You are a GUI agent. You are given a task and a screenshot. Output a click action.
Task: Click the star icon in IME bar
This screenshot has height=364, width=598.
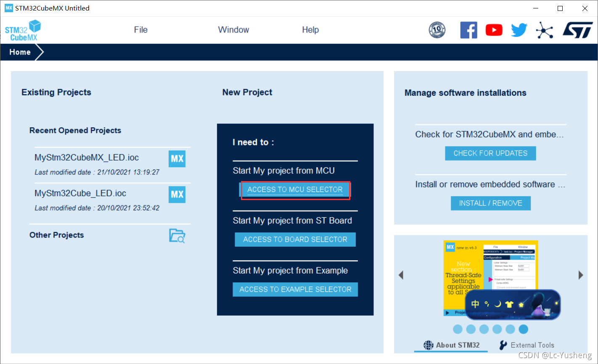coord(521,304)
